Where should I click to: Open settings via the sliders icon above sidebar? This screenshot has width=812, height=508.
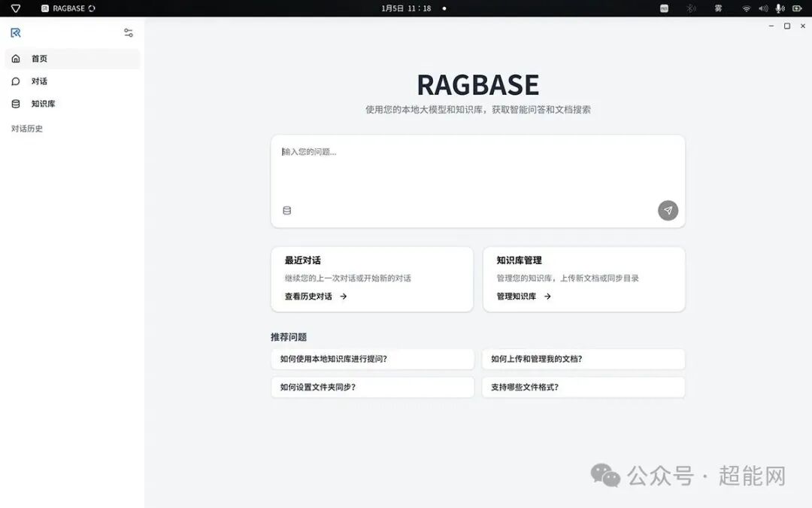(128, 32)
